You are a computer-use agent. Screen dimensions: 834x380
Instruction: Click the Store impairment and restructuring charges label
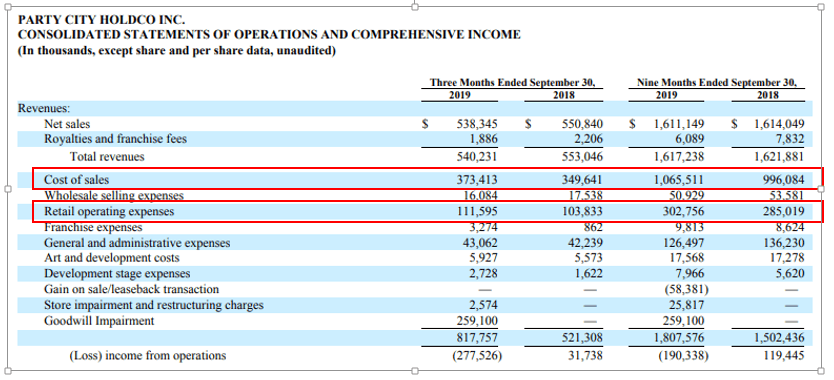(x=154, y=305)
